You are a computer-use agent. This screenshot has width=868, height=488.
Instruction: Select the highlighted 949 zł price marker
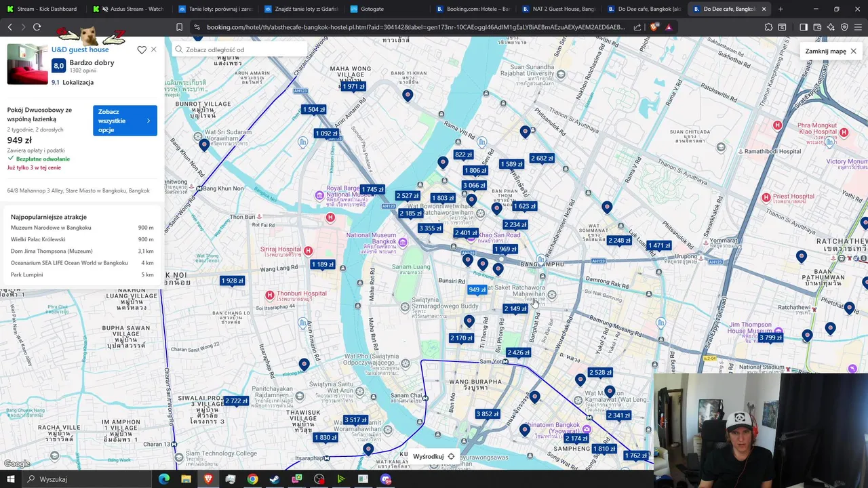click(x=477, y=289)
